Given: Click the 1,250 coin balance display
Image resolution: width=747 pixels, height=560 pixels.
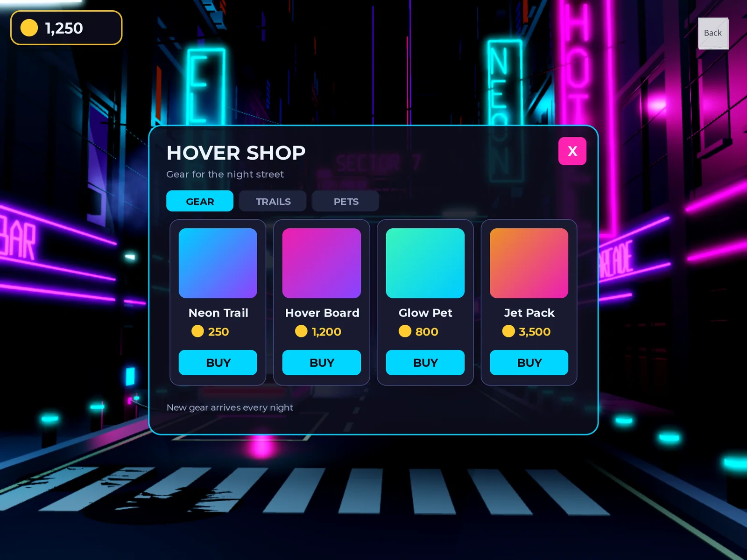Looking at the screenshot, I should (66, 28).
